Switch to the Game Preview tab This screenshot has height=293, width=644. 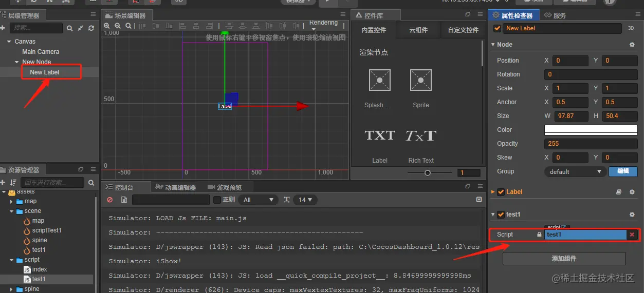[225, 187]
